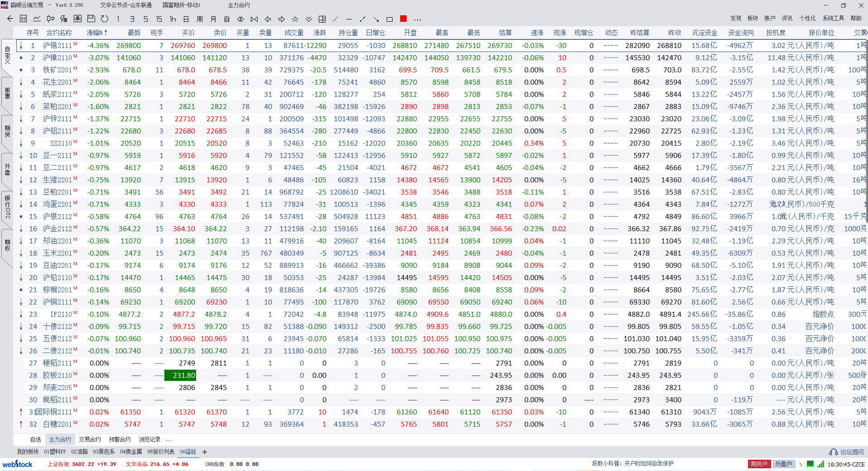Open the 论坛提问 forum link
The image size is (868, 471).
tap(846, 452)
